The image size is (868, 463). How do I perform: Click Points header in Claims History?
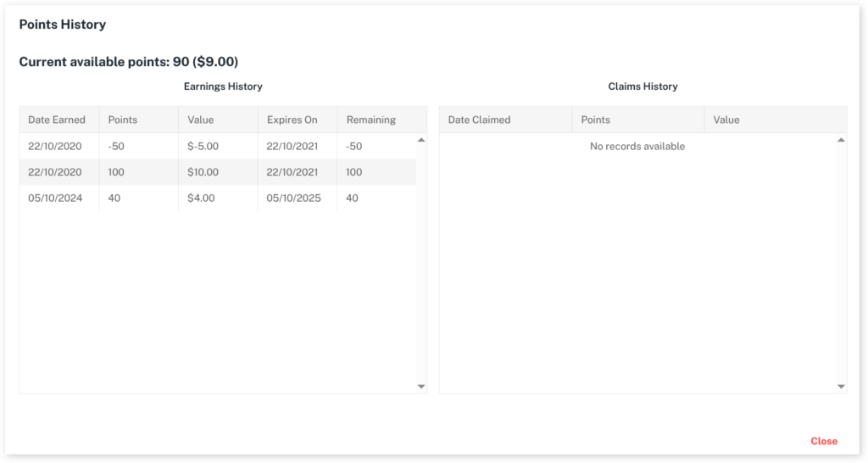tap(596, 120)
